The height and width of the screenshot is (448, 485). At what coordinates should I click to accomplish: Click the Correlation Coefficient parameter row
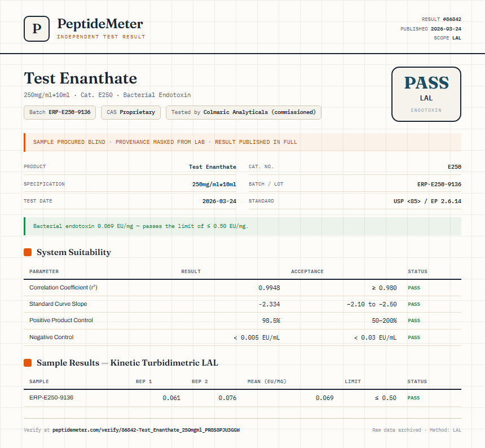tap(242, 288)
